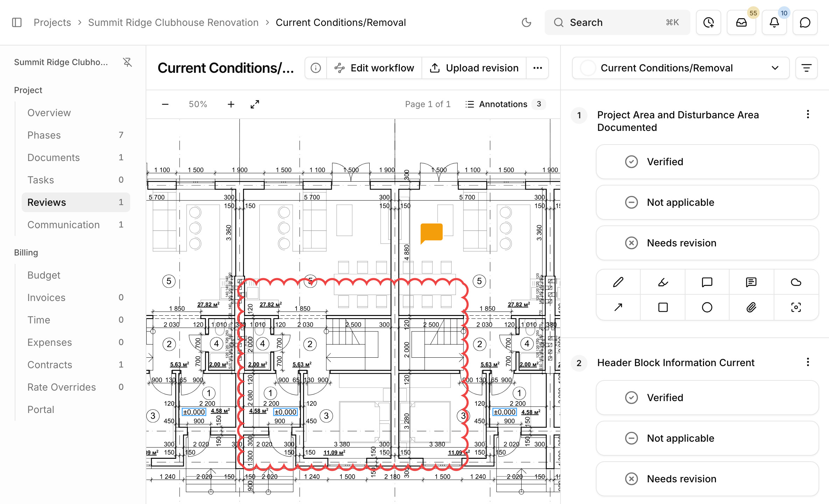This screenshot has width=829, height=504.
Task: Select the arrow annotation tool
Action: pos(618,307)
